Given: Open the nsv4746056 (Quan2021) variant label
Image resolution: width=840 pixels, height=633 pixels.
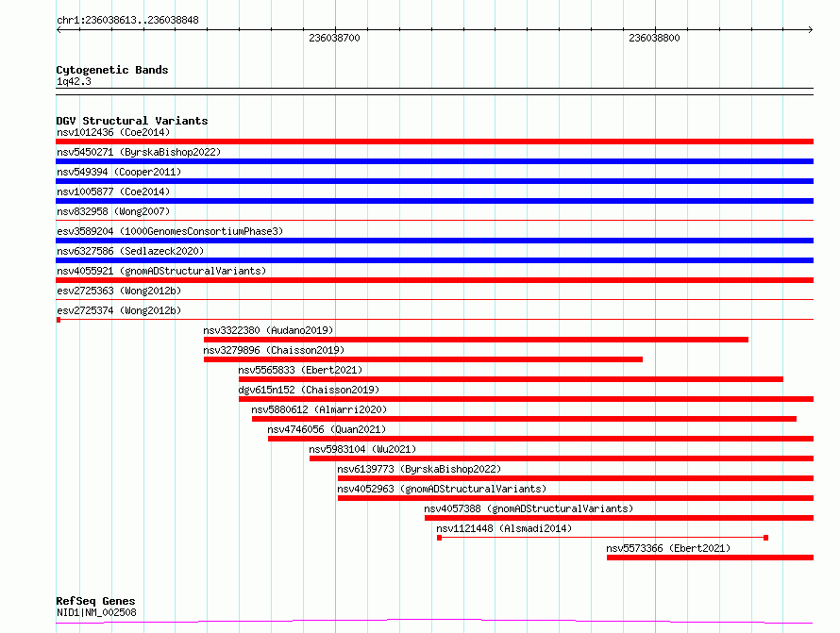Looking at the screenshot, I should pos(327,429).
